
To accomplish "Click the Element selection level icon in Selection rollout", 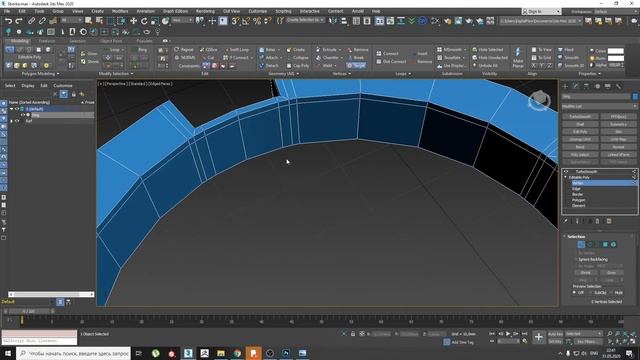I will tap(613, 244).
